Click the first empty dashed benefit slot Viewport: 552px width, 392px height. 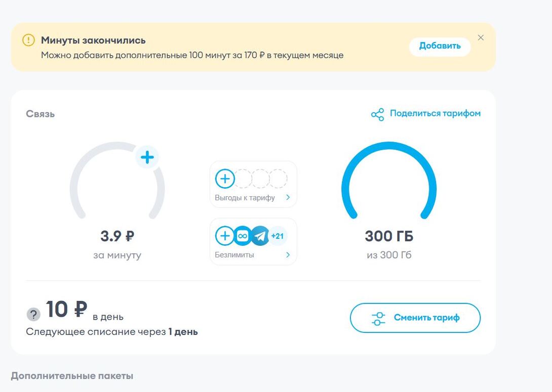pos(243,179)
